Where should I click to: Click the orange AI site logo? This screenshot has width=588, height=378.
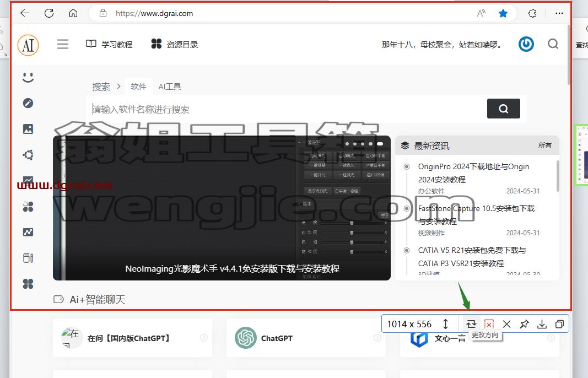coord(28,45)
